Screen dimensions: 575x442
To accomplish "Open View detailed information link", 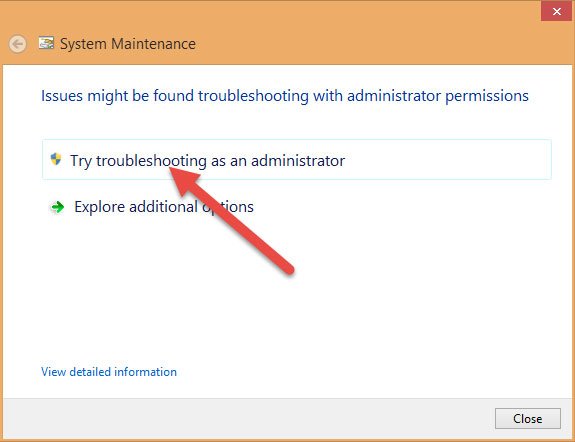I will tap(109, 372).
